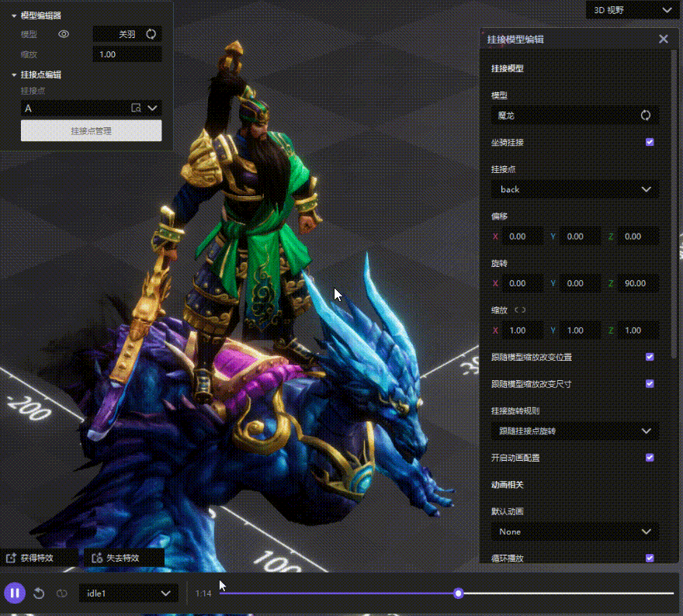
Task: Toggle 跟随模型缩放改变位置 checkbox
Action: [x=650, y=357]
